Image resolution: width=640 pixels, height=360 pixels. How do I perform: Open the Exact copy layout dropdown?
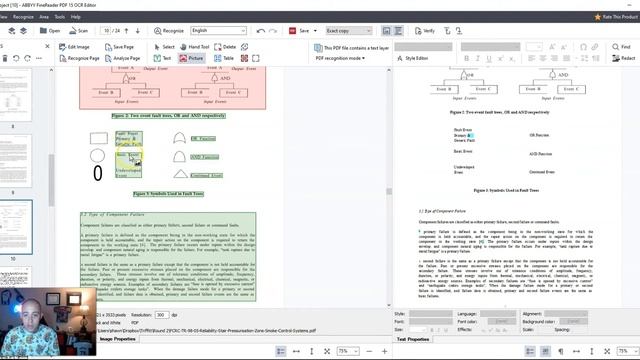(349, 31)
